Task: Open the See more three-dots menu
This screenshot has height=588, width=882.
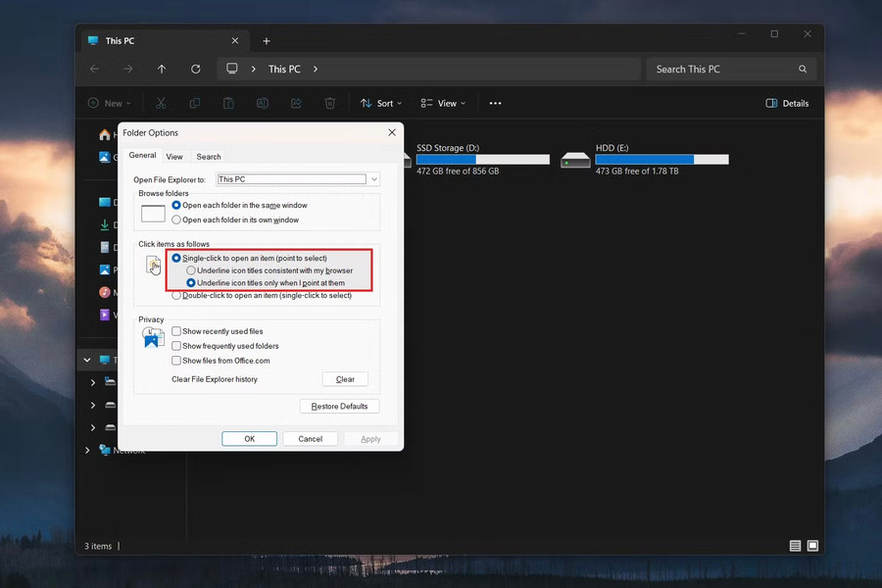Action: click(x=495, y=103)
